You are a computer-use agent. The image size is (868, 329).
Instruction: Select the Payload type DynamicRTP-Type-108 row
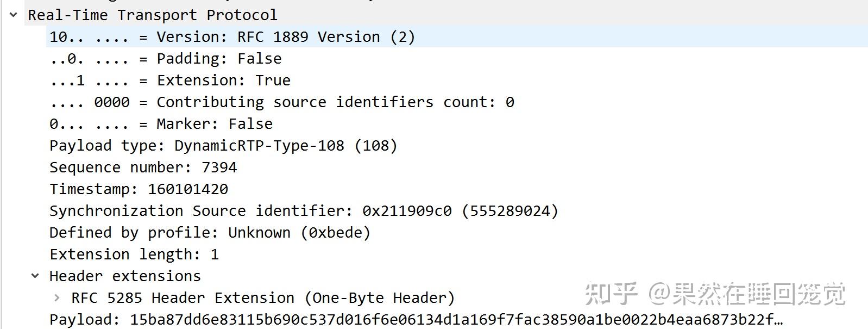pyautogui.click(x=223, y=146)
